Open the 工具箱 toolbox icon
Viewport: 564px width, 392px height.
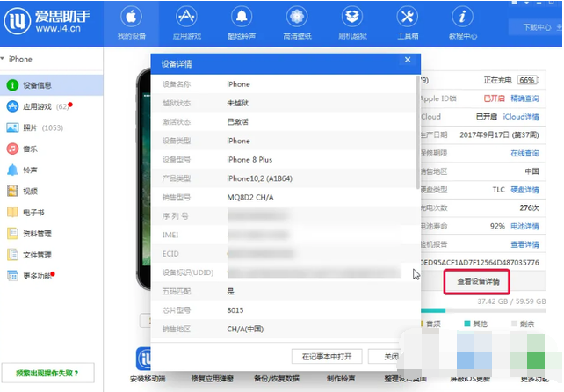tap(407, 18)
